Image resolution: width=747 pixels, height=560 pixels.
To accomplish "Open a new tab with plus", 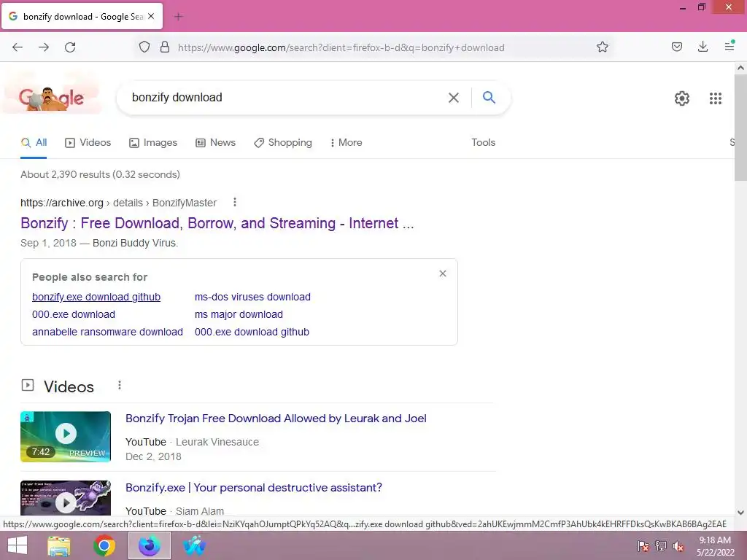I will point(179,17).
